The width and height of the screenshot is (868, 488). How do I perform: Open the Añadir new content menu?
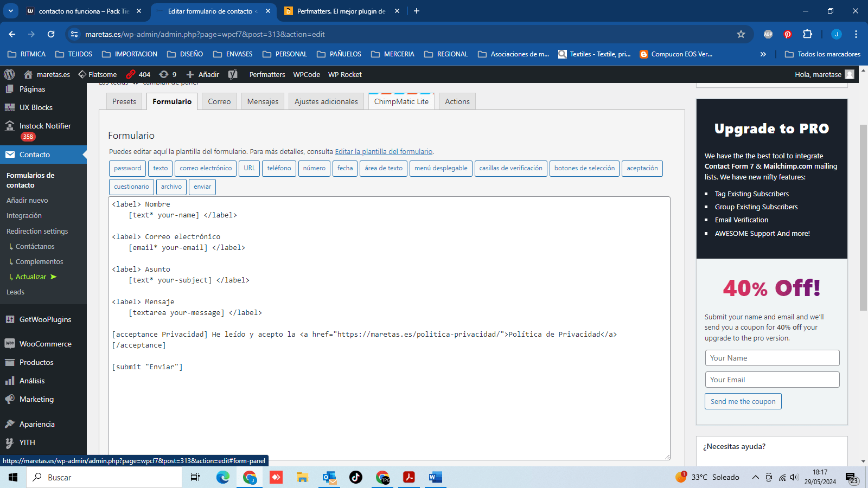pos(202,74)
